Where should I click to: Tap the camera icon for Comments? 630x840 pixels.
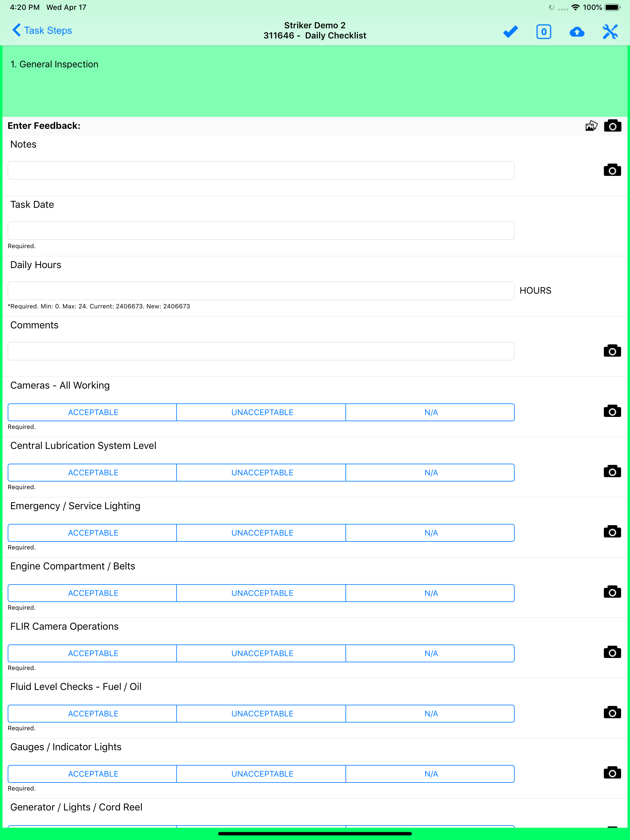click(x=612, y=351)
